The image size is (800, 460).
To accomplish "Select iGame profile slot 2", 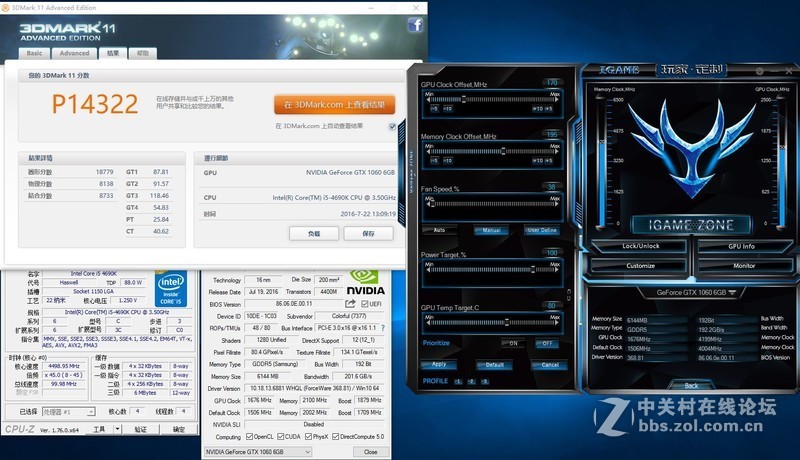I will 471,381.
